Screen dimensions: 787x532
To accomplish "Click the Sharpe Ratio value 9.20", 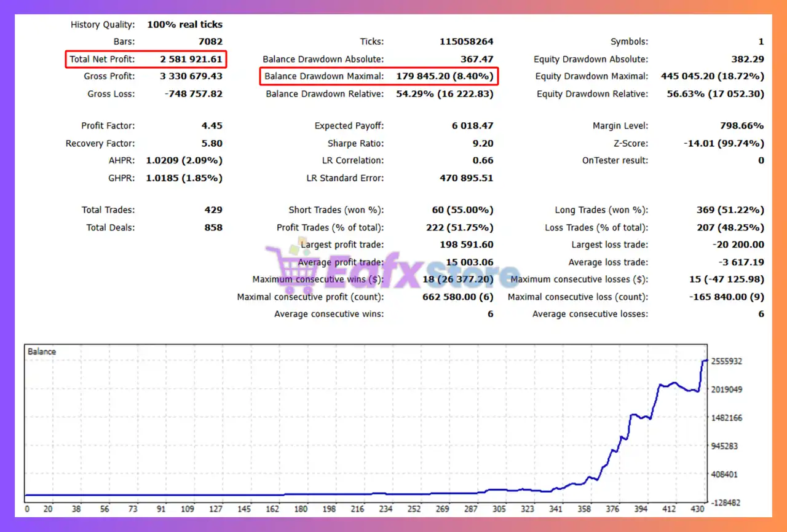I will point(483,143).
